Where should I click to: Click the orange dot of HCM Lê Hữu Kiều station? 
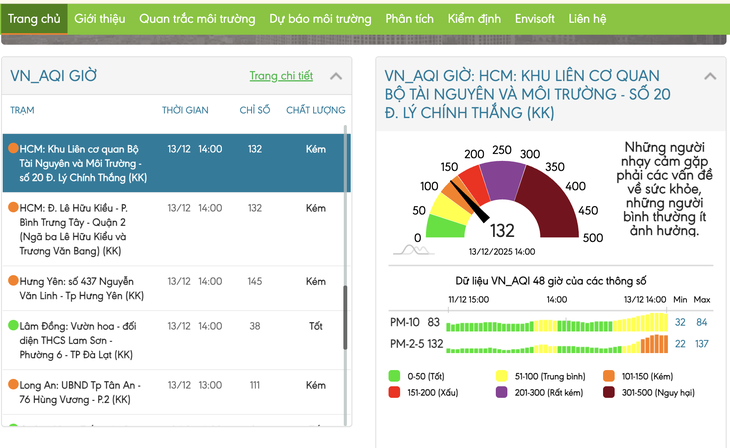tap(13, 208)
